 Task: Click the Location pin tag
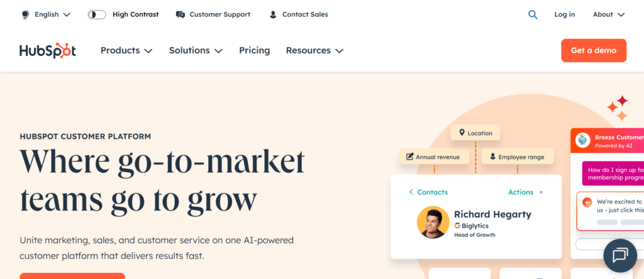pos(475,133)
